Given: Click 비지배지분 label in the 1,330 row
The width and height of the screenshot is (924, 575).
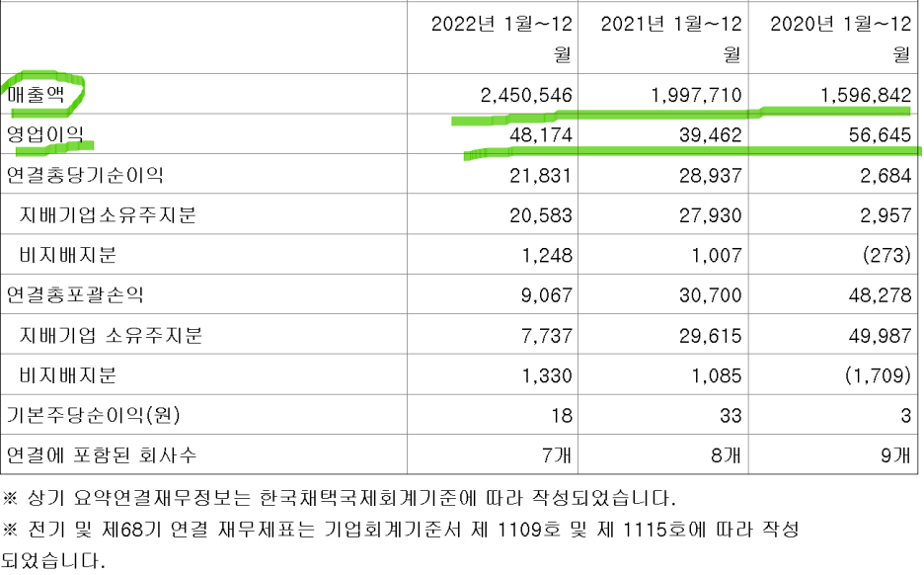Looking at the screenshot, I should click(68, 375).
